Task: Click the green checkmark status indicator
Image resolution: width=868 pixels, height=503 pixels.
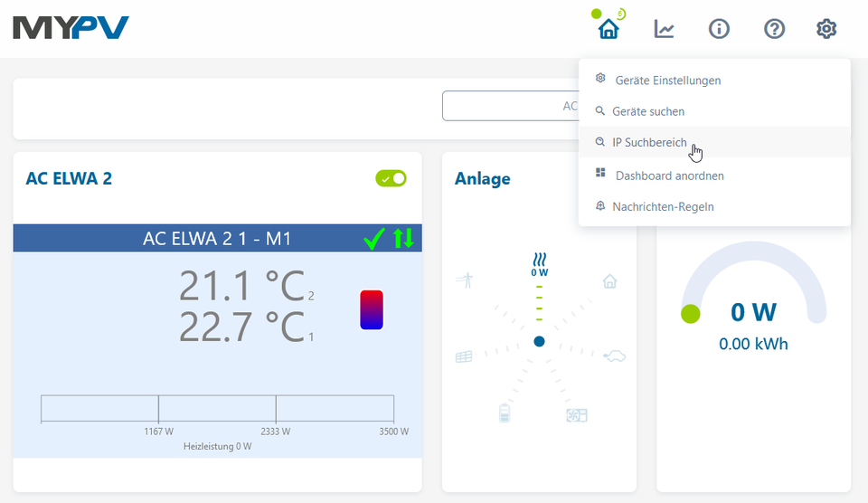Action: 373,239
